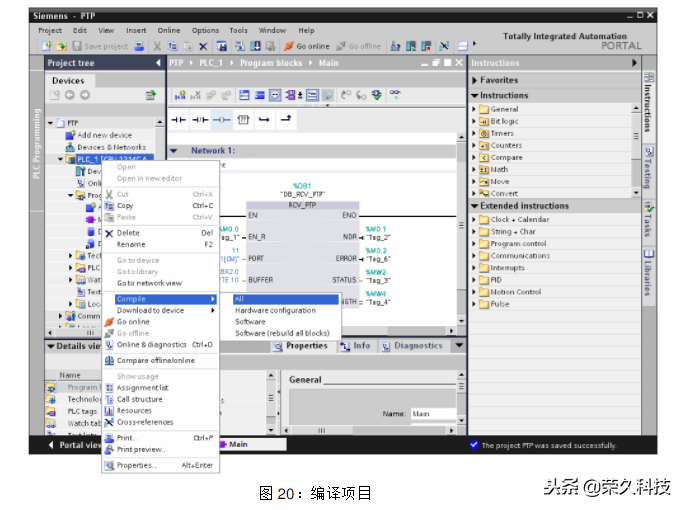Expand the Favorites section
This screenshot has height=510, width=685.
coord(474,80)
